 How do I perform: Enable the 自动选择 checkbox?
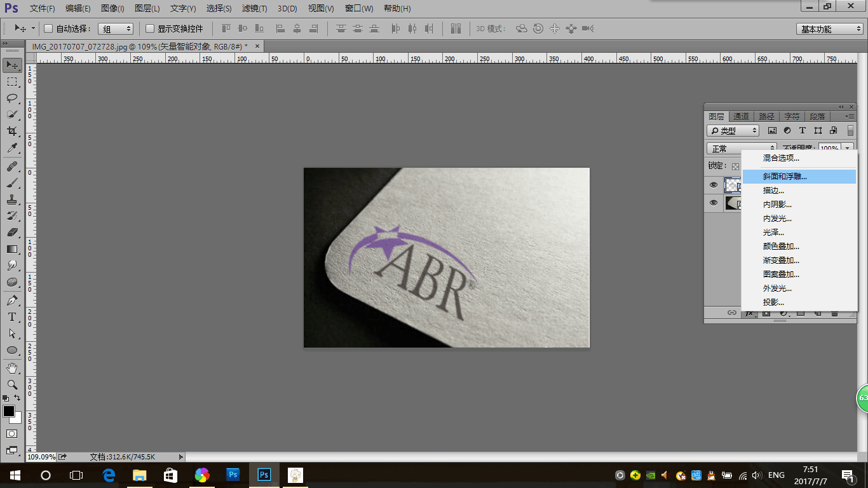coord(48,29)
